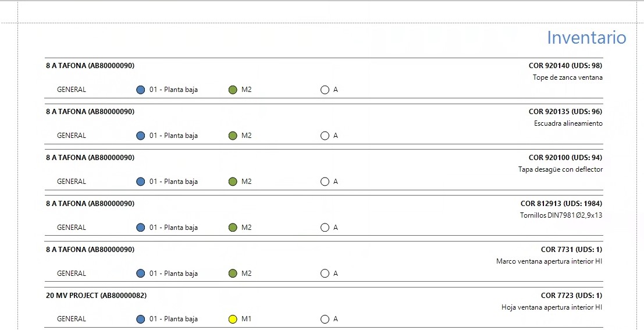644x330 pixels.
Task: Click green M2 circle in Marco ventana row
Action: [x=233, y=274]
